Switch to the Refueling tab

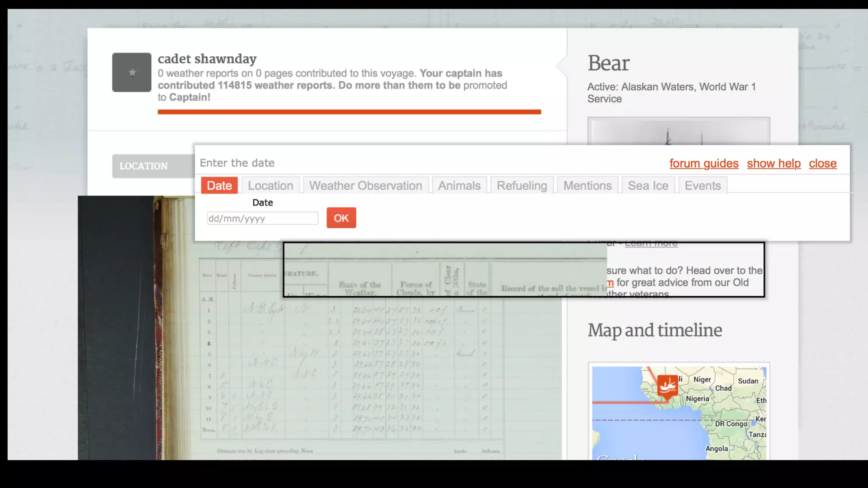click(x=522, y=186)
